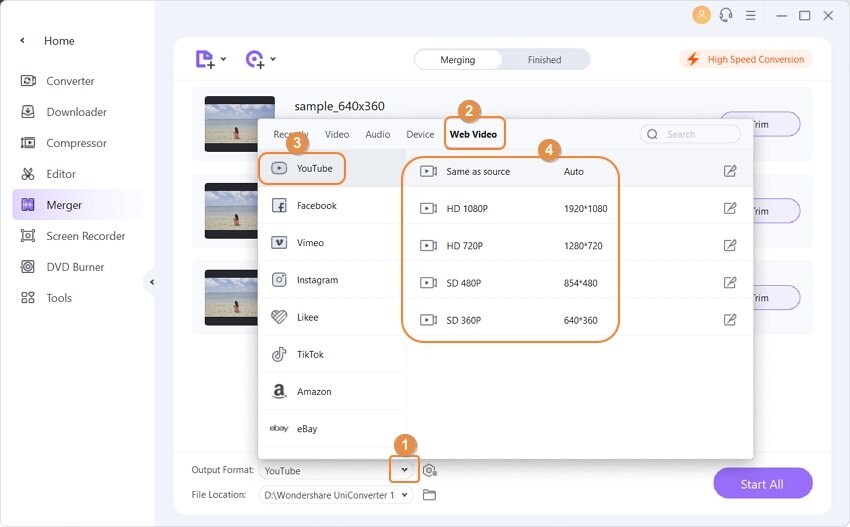This screenshot has width=850, height=527.
Task: Edit the HD 1080P preset
Action: [x=730, y=208]
